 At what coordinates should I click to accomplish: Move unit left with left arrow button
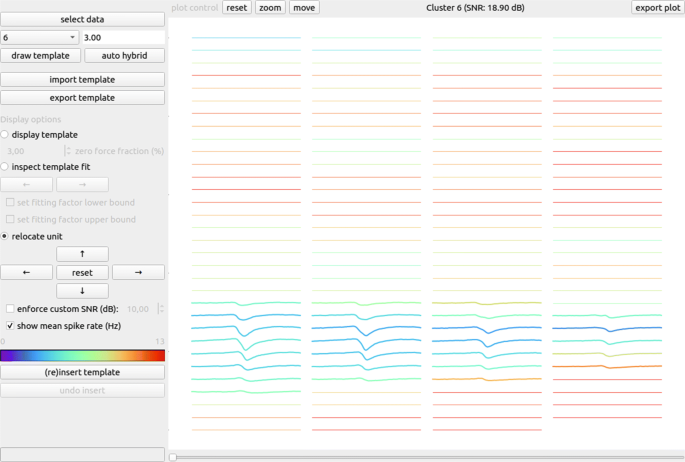(x=26, y=272)
